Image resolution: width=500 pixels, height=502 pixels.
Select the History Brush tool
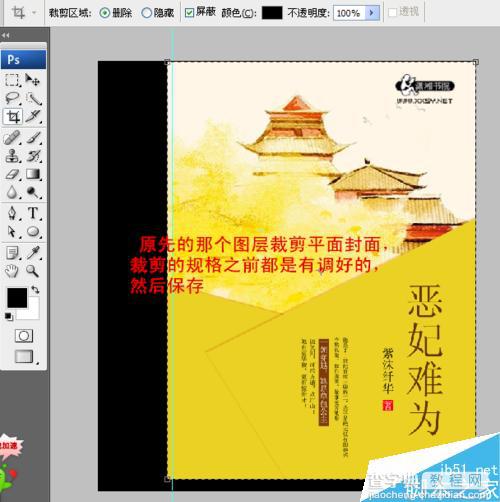tap(33, 156)
